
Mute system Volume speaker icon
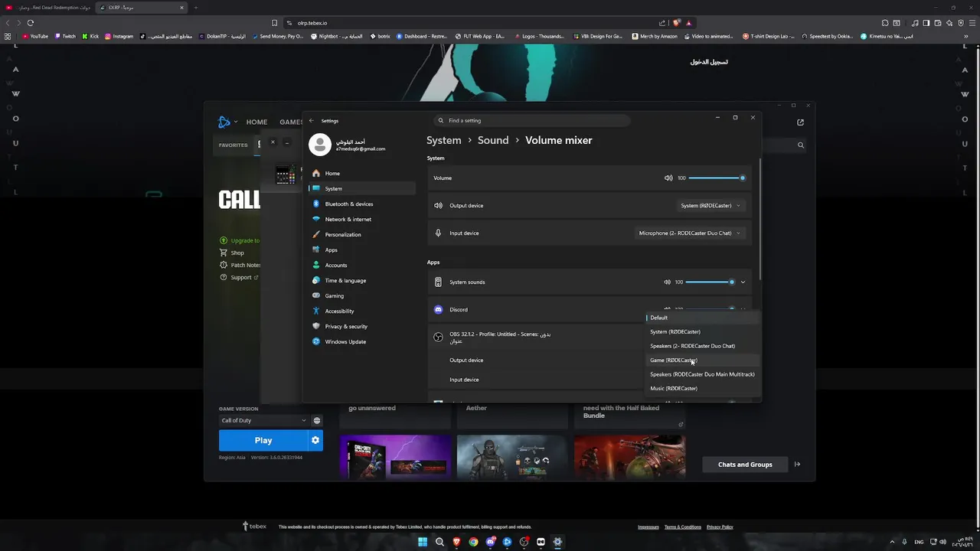click(x=668, y=178)
